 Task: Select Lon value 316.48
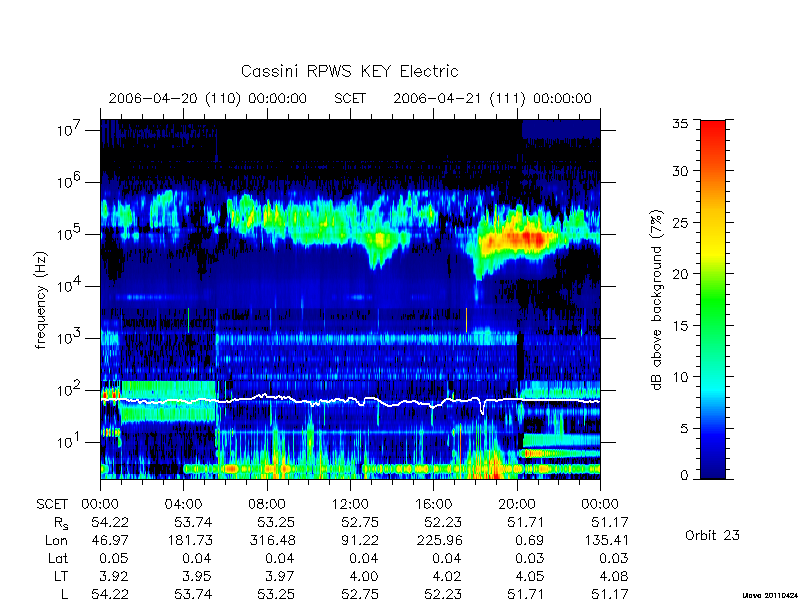tap(273, 540)
